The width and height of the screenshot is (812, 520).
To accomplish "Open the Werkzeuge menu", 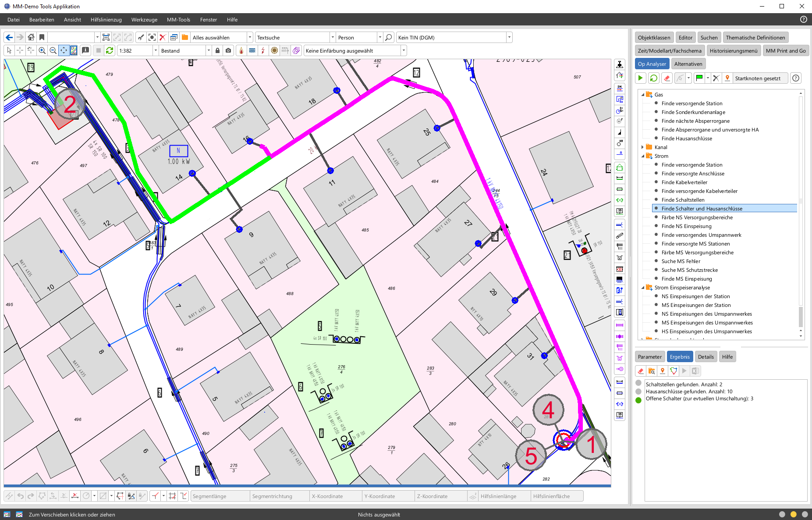I will coord(144,19).
